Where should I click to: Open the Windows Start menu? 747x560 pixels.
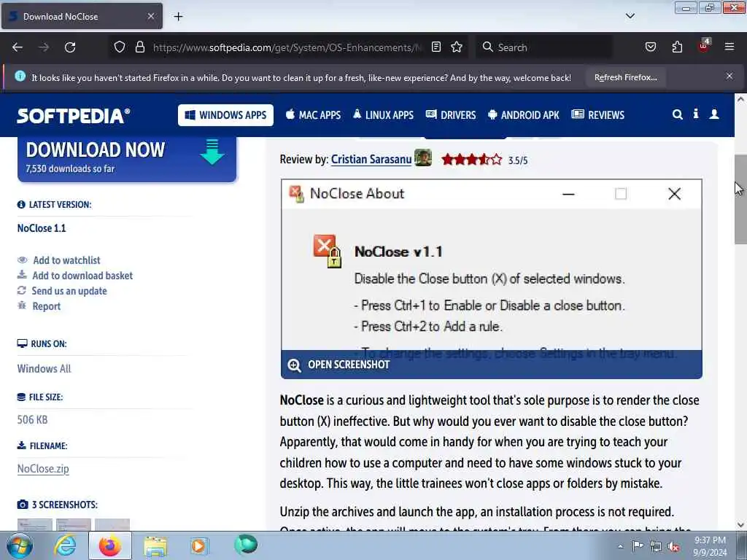coord(19,545)
